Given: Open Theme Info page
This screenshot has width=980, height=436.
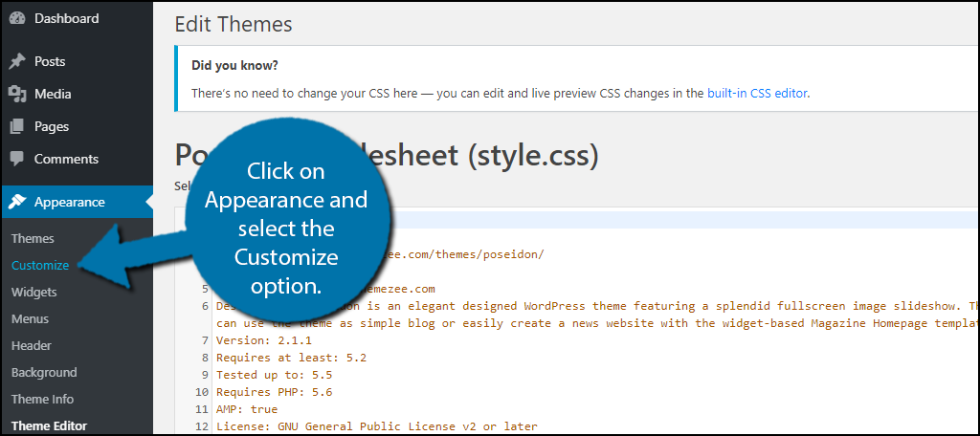Looking at the screenshot, I should coord(42,399).
